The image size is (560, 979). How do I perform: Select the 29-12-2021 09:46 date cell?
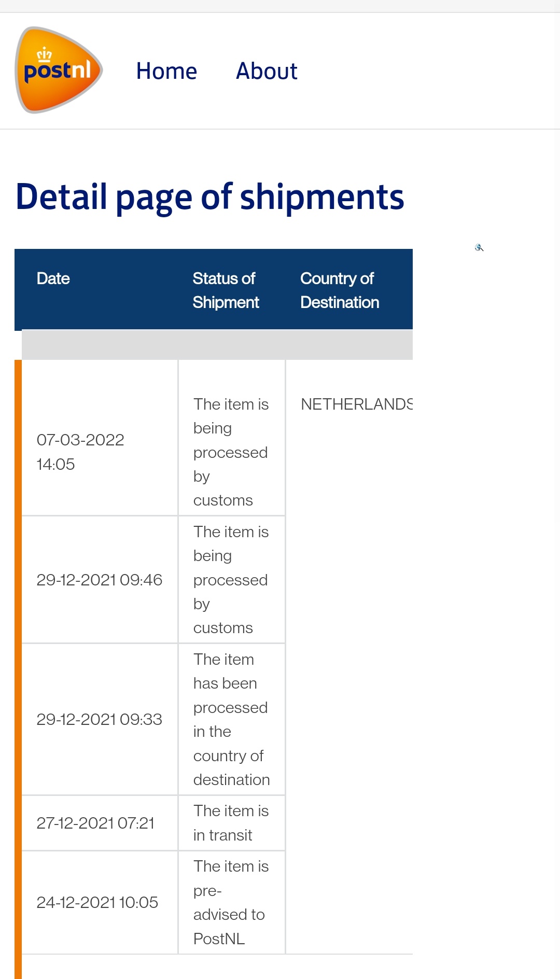point(100,580)
